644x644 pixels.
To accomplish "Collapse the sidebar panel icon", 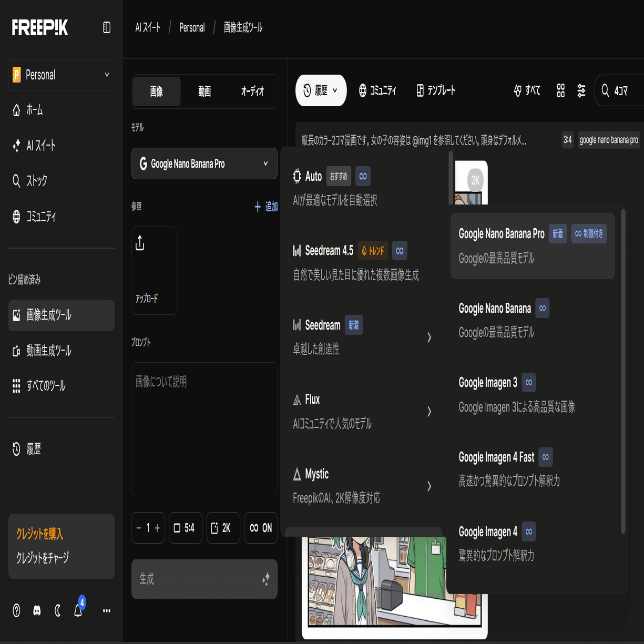I will (x=107, y=28).
